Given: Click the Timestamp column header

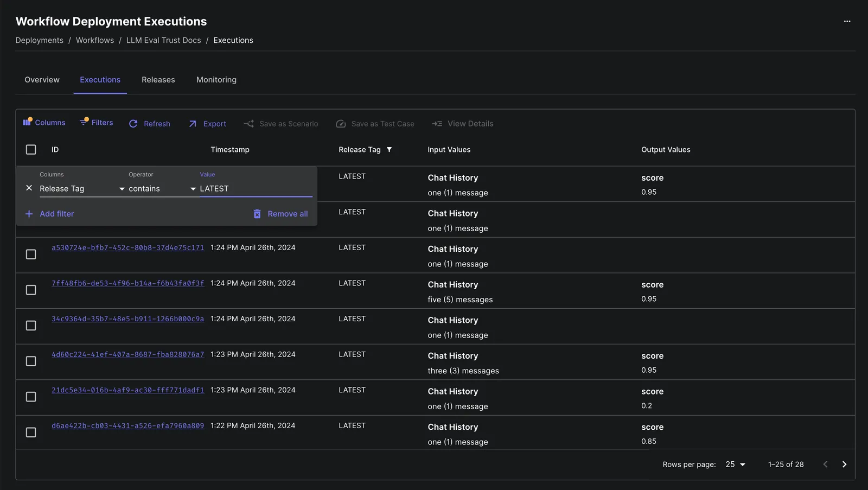Looking at the screenshot, I should click(230, 150).
